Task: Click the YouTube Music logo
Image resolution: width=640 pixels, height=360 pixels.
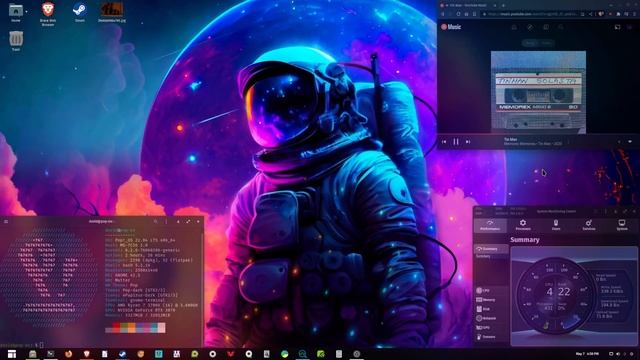Action: 451,27
